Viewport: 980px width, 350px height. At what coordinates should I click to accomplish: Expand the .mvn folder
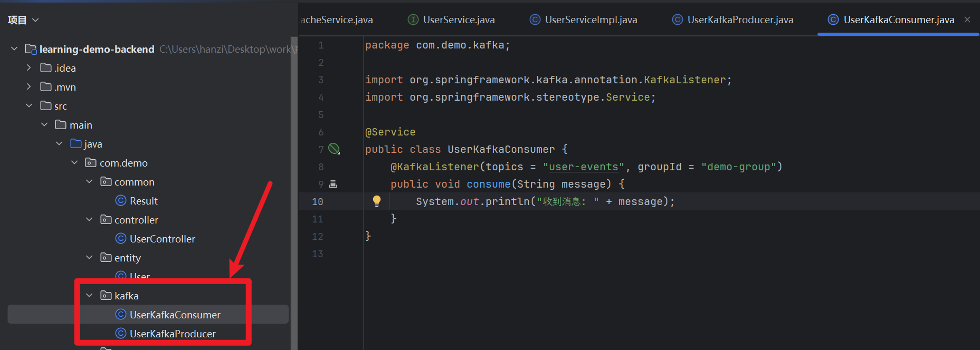(x=29, y=87)
